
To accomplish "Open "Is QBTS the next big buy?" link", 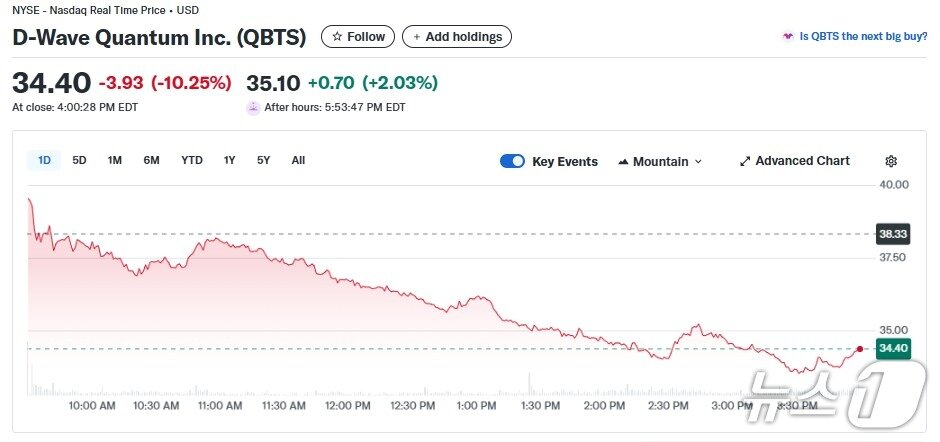I will point(862,37).
